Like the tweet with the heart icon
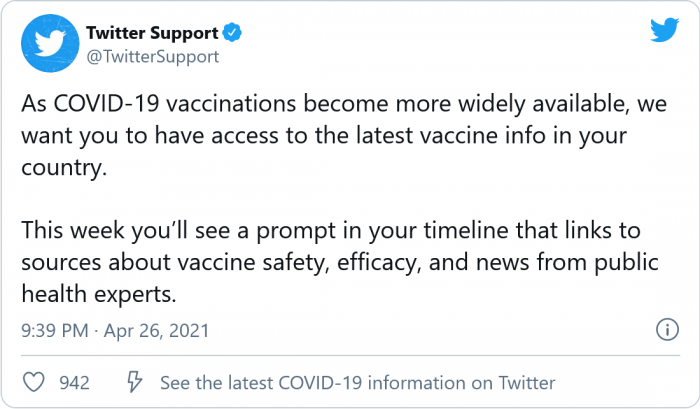The height and width of the screenshot is (409, 700). click(33, 382)
